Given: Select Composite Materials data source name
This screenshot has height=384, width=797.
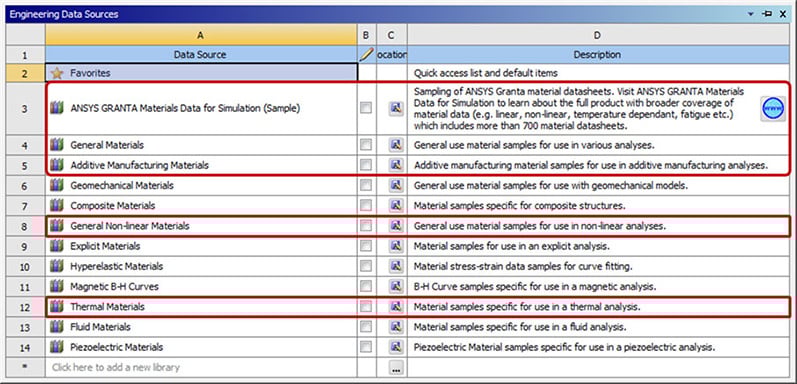Looking at the screenshot, I should [x=113, y=206].
